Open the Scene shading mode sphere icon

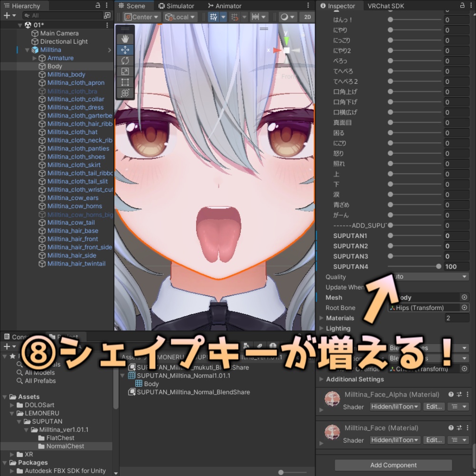(284, 17)
